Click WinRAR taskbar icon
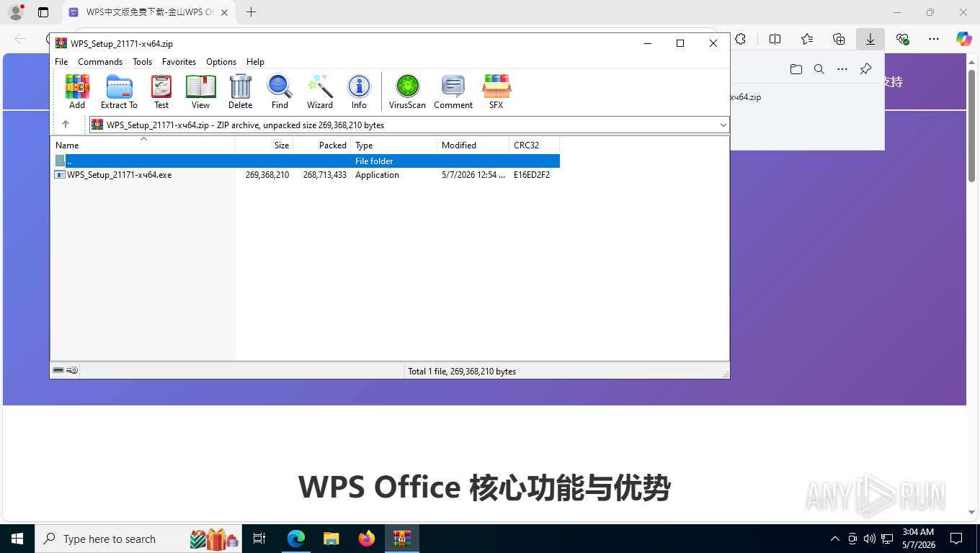Image resolution: width=980 pixels, height=553 pixels. point(402,539)
